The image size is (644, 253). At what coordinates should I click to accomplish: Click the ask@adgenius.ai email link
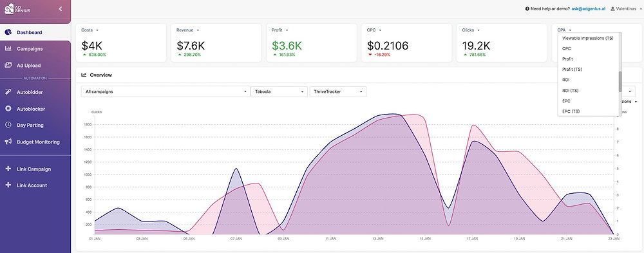click(589, 8)
